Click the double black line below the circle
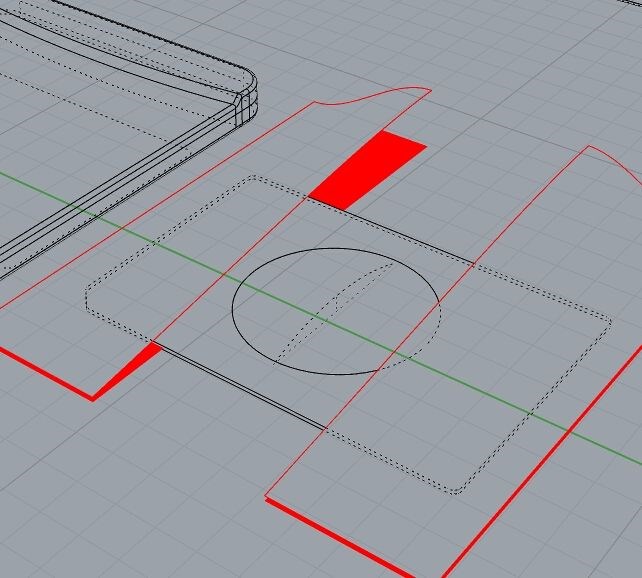This screenshot has width=642, height=578. (x=240, y=387)
